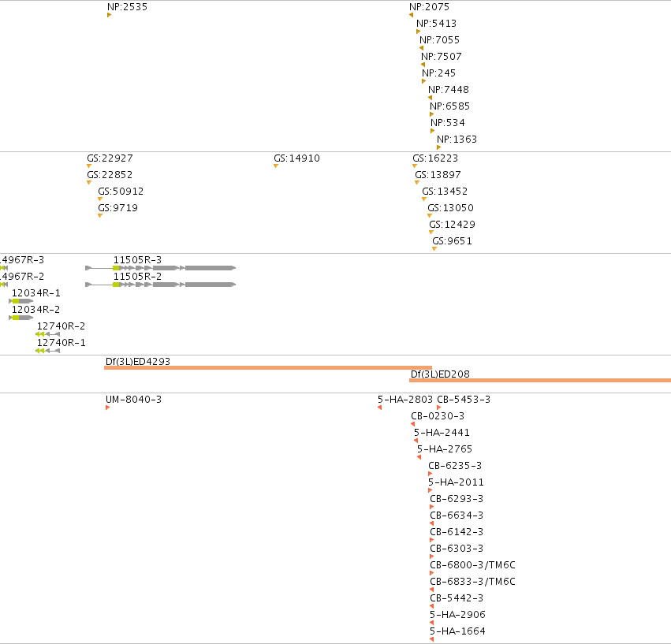Click the CB-6142-3 label
This screenshot has width=671, height=644.
click(457, 532)
